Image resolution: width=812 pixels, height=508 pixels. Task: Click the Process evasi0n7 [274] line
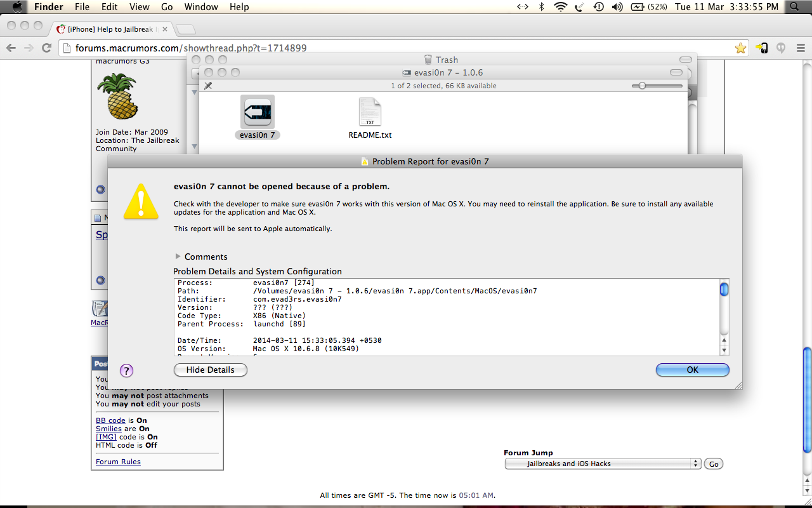pyautogui.click(x=246, y=283)
